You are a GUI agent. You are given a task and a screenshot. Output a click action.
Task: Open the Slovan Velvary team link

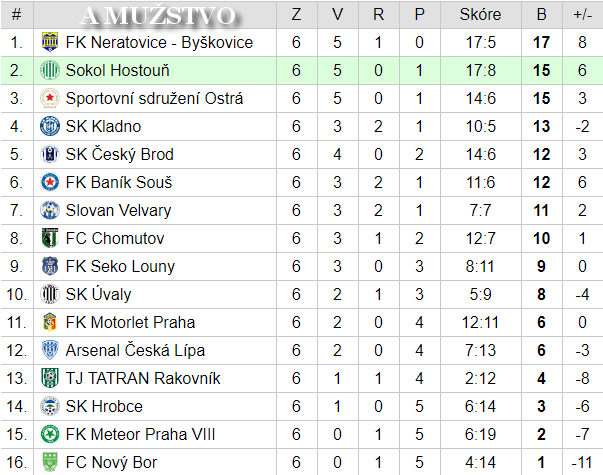118,210
